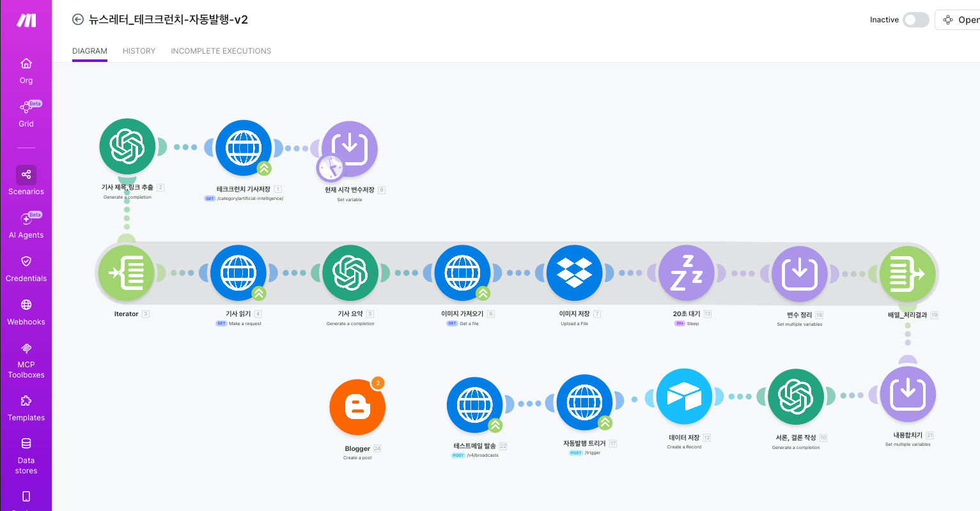Open Org in the sidebar
980x511 pixels.
tap(26, 71)
